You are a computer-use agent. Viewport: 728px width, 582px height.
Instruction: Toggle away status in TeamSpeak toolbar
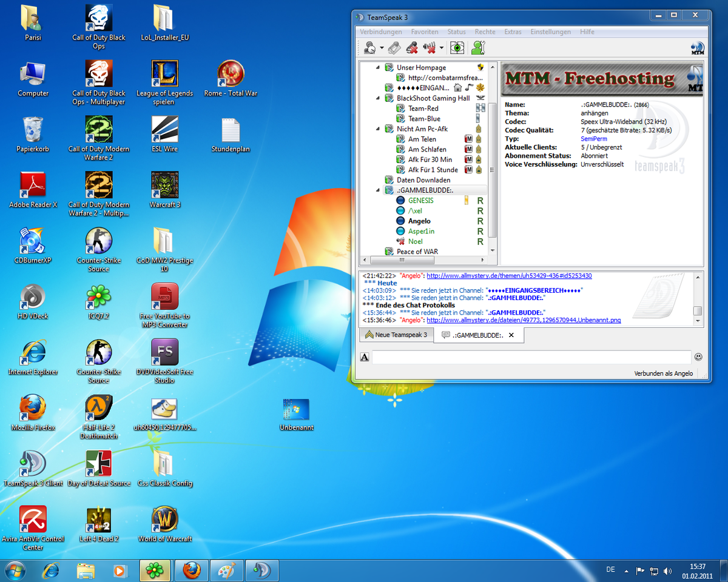click(x=369, y=47)
